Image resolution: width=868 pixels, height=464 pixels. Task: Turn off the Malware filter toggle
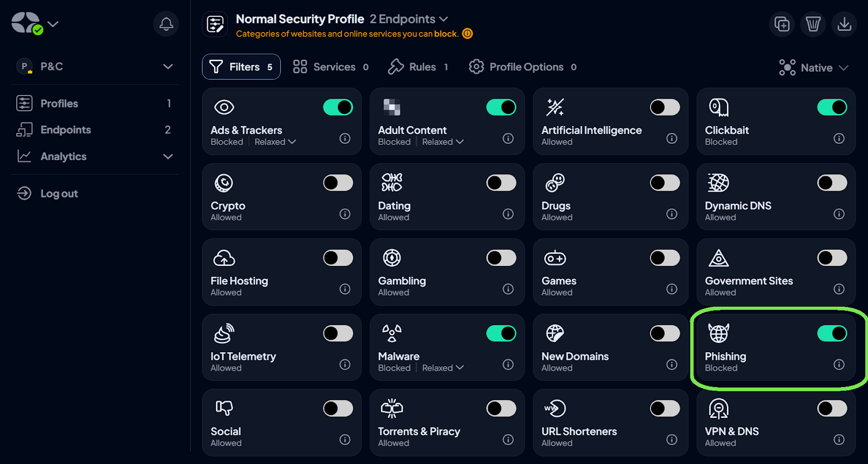tap(501, 333)
